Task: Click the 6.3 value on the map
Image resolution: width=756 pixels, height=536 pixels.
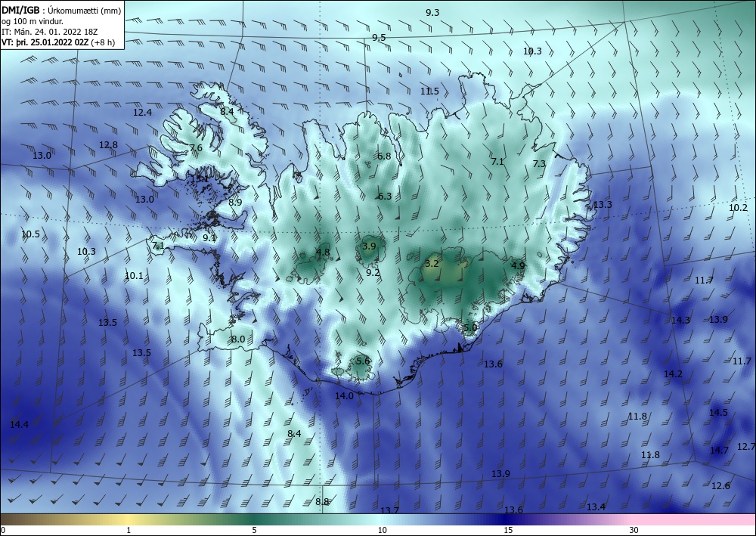Action: click(x=385, y=196)
